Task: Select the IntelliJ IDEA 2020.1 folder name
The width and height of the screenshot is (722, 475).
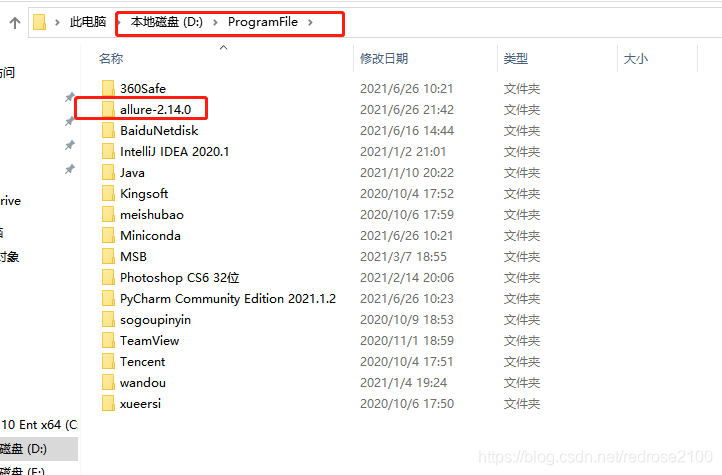Action: (175, 151)
